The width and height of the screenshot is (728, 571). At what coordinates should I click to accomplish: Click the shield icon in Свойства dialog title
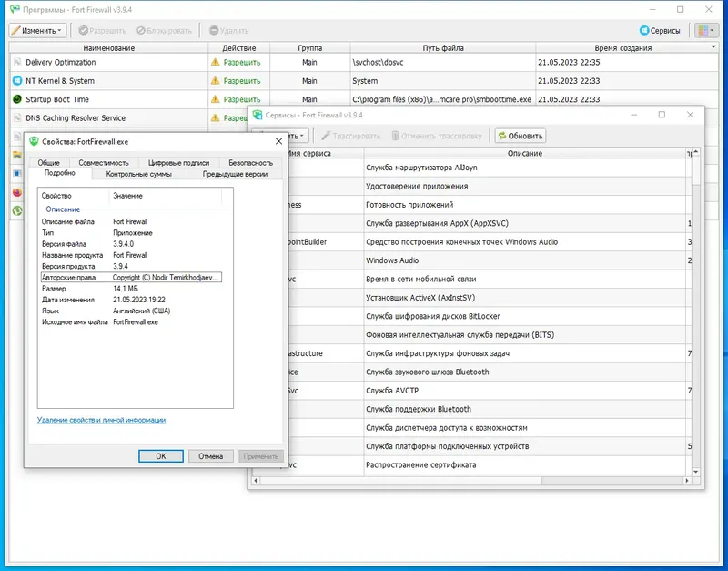click(x=34, y=141)
